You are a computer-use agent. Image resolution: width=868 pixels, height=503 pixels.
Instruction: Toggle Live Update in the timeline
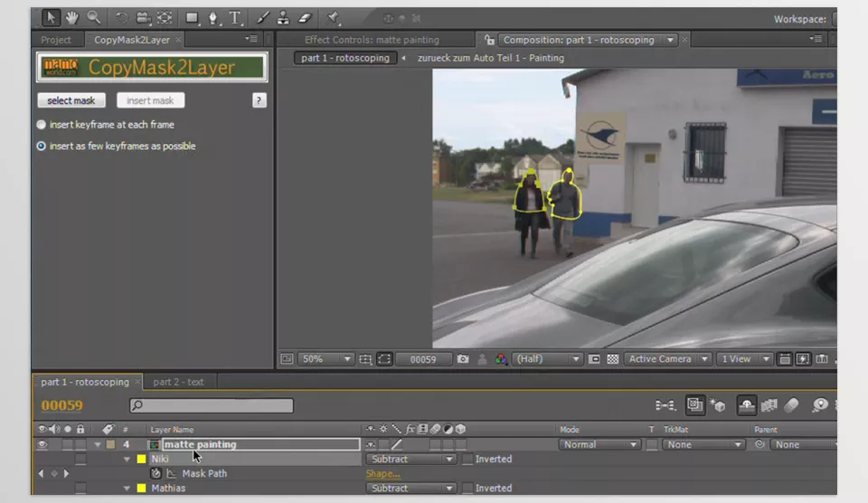pos(694,405)
